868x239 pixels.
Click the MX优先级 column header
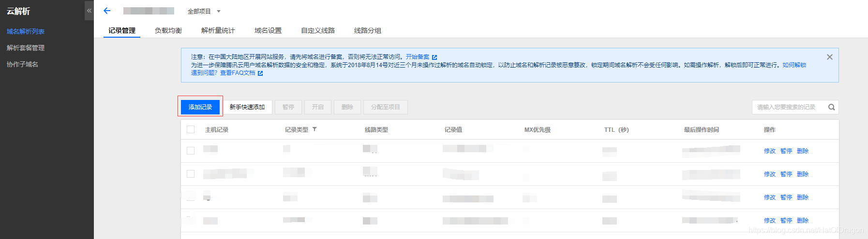[538, 130]
